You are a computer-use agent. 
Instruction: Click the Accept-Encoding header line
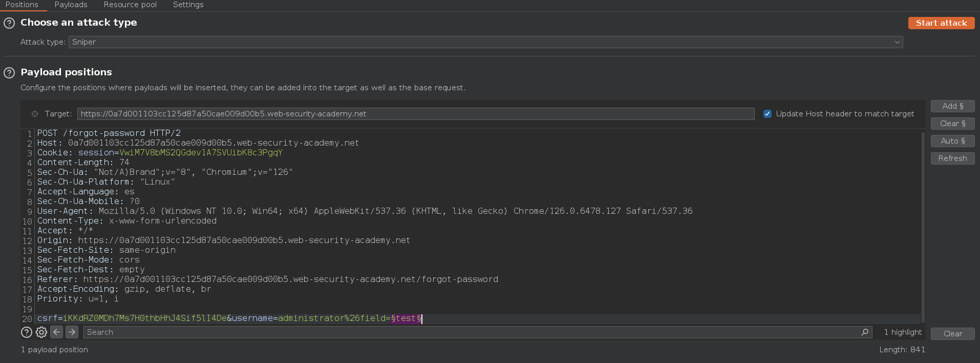click(124, 289)
